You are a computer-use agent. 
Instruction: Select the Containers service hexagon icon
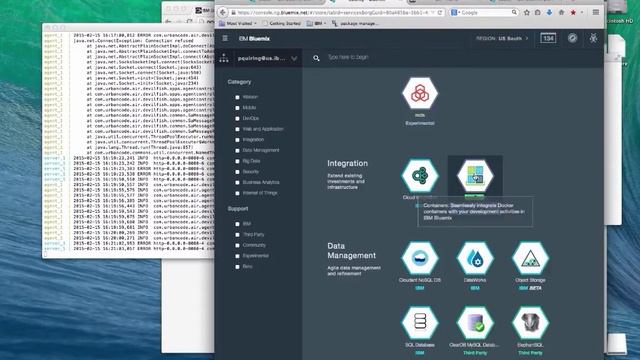point(475,176)
